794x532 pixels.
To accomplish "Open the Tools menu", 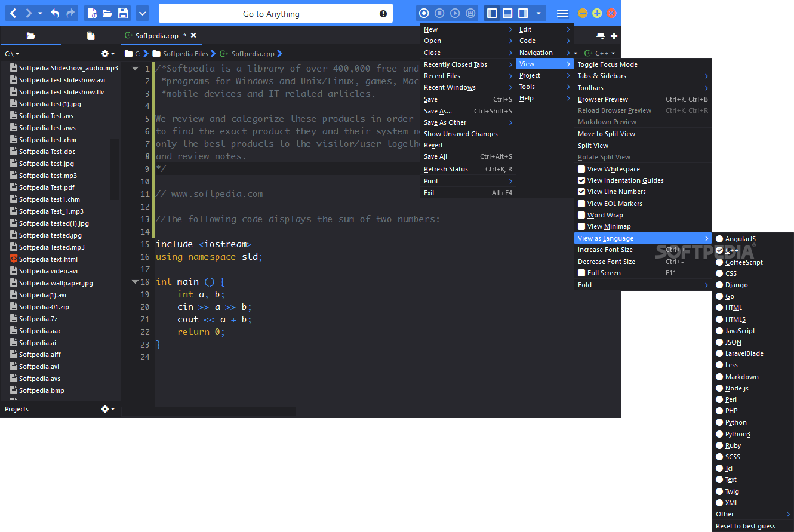I will pyautogui.click(x=544, y=87).
